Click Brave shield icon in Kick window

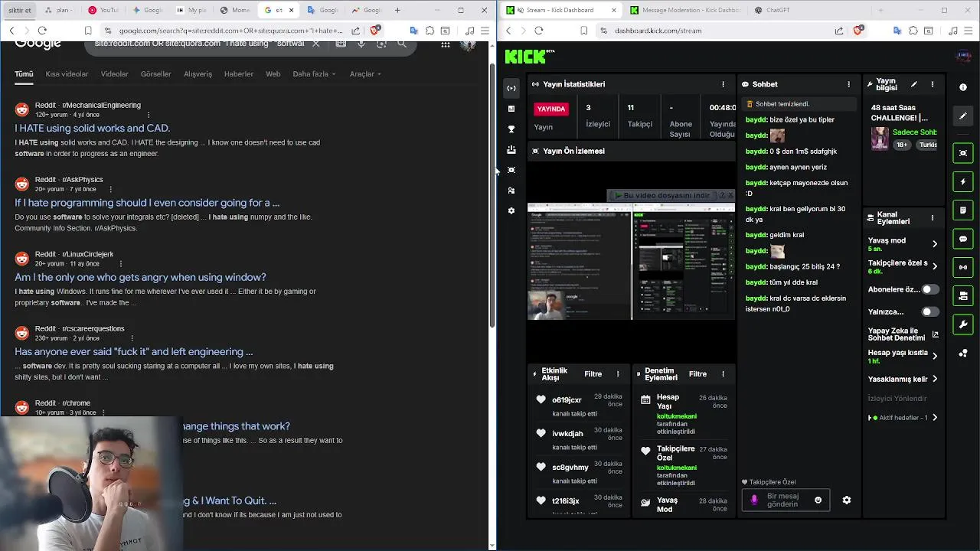pyautogui.click(x=858, y=31)
